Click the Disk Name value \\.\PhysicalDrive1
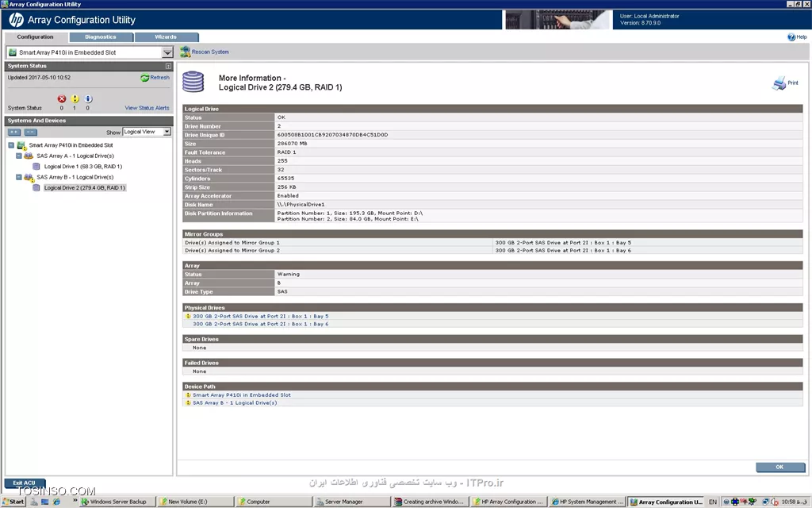The height and width of the screenshot is (508, 812). [301, 205]
